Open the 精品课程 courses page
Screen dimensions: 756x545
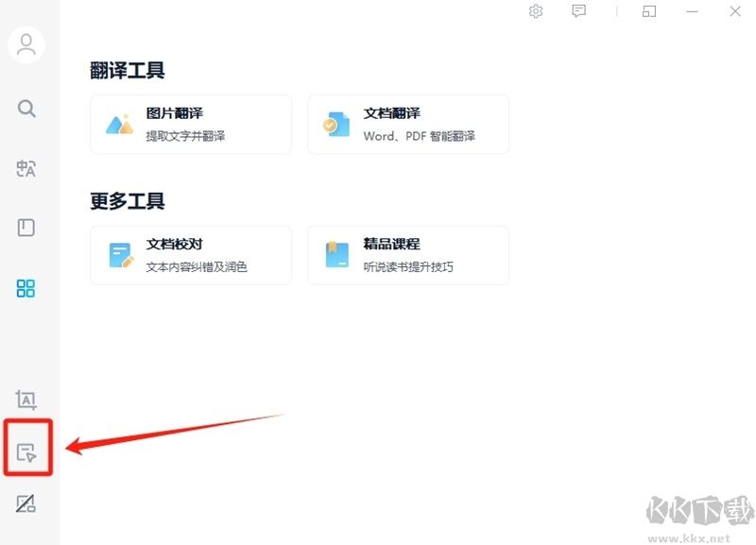pyautogui.click(x=408, y=254)
